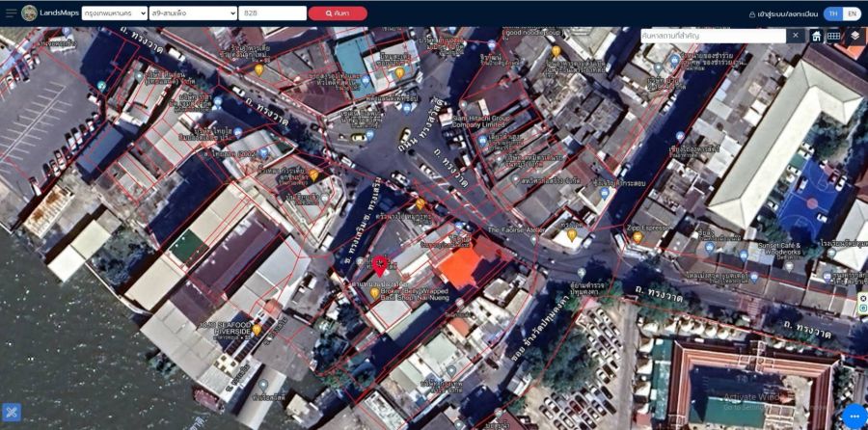This screenshot has width=868, height=430.
Task: Open the grid view tool icon
Action: [x=833, y=36]
